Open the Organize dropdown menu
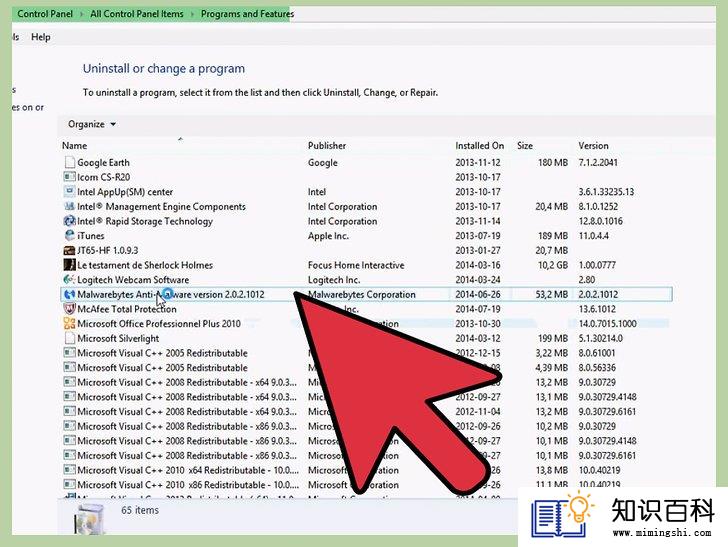 pyautogui.click(x=91, y=124)
